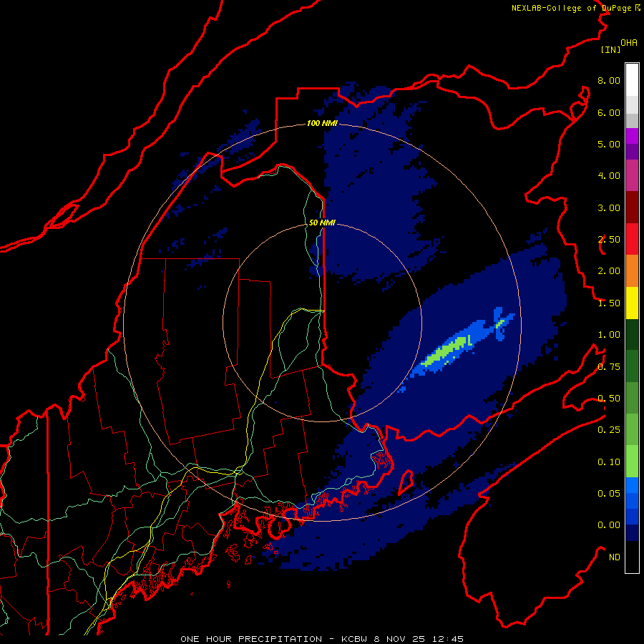Viewport: 644px width, 644px height.
Task: Select the lime green swatch beside 0.10
Action: 632,462
